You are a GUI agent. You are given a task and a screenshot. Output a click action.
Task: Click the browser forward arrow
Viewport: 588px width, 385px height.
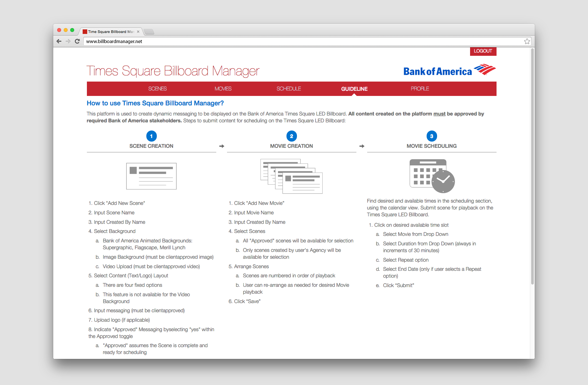point(68,41)
